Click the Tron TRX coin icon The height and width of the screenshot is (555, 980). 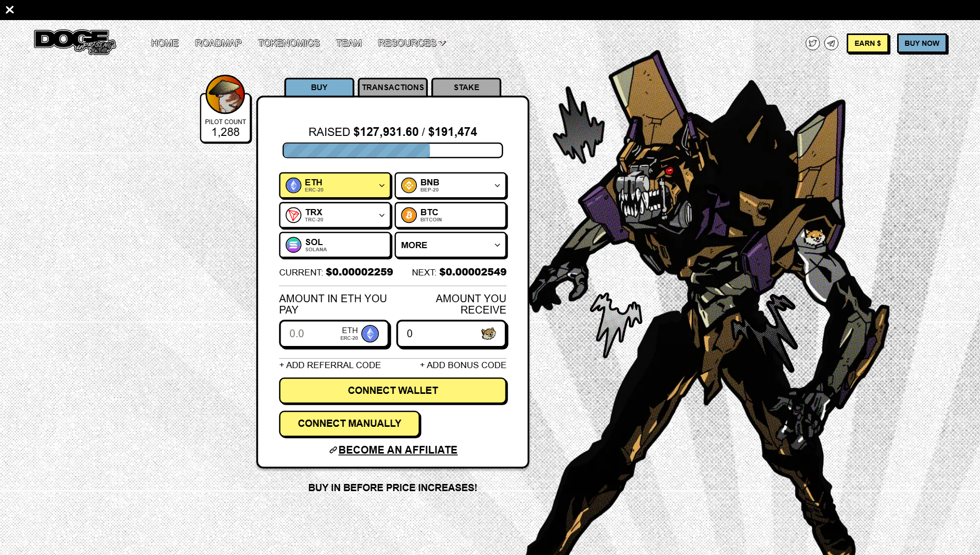(x=293, y=215)
